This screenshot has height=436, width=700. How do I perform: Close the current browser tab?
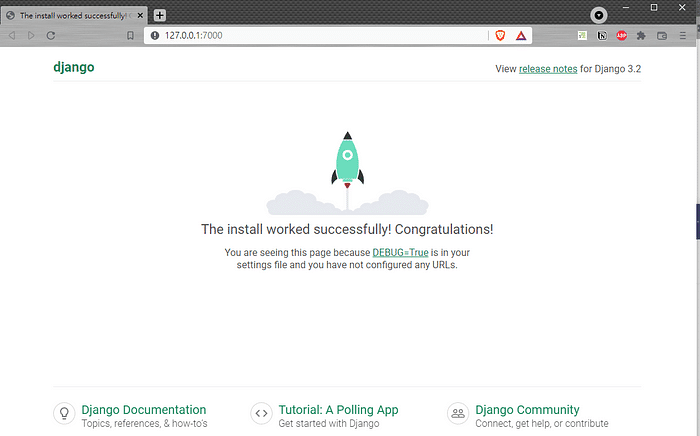[x=141, y=15]
